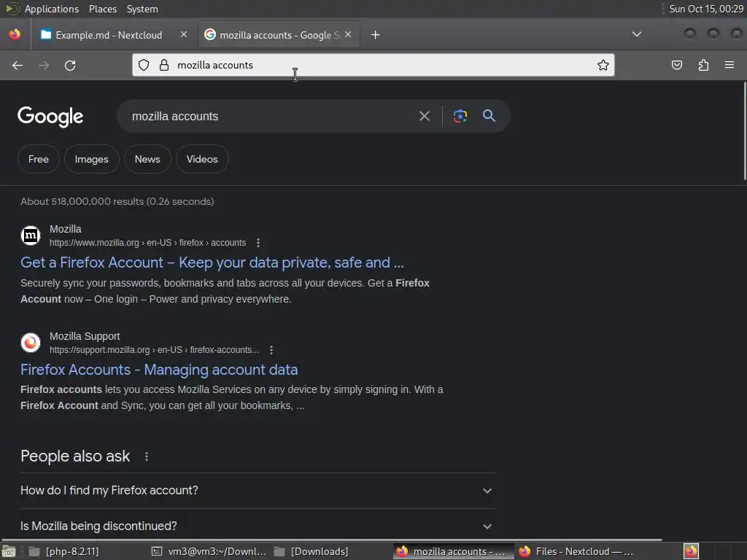This screenshot has width=747, height=560.
Task: Switch to News results
Action: click(x=147, y=159)
